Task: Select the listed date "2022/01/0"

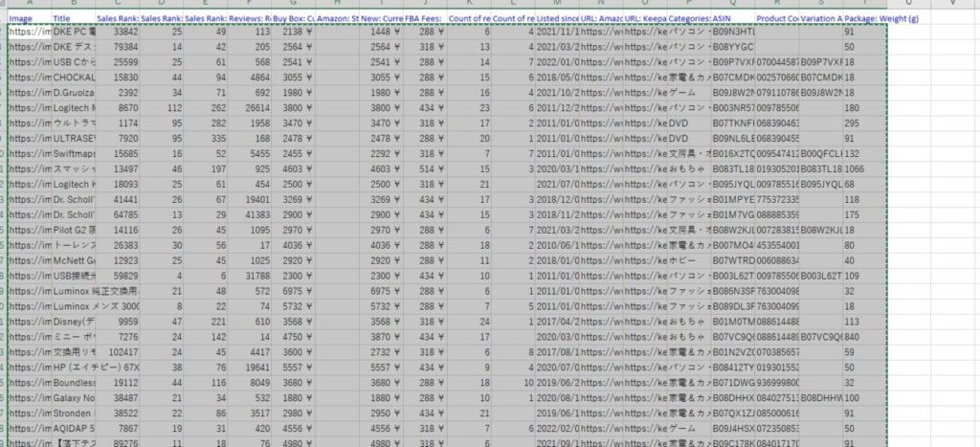Action: (557, 62)
